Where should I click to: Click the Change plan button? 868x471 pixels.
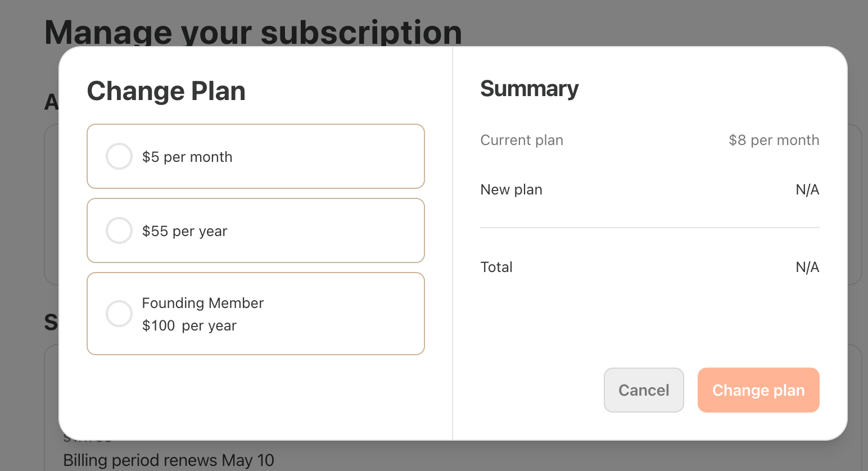(758, 390)
